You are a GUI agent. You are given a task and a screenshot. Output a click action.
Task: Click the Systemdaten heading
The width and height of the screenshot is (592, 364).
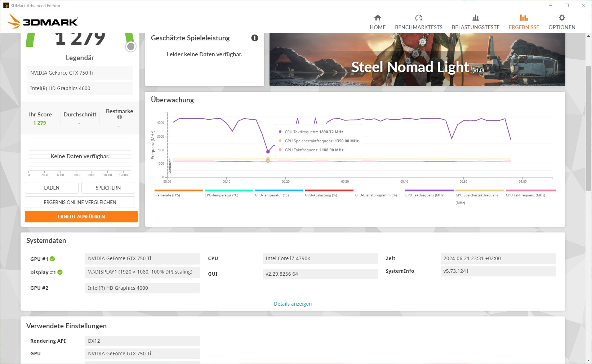tap(46, 240)
